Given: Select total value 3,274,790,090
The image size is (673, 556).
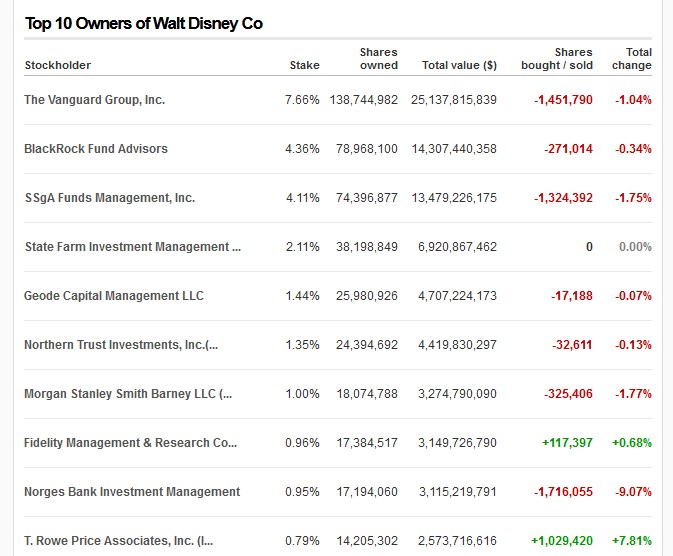Looking at the screenshot, I should click(x=458, y=393).
